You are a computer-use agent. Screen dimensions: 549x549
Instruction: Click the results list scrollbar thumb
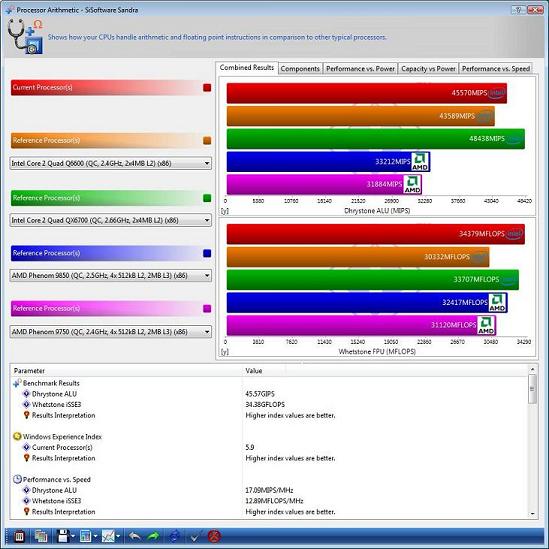point(533,389)
